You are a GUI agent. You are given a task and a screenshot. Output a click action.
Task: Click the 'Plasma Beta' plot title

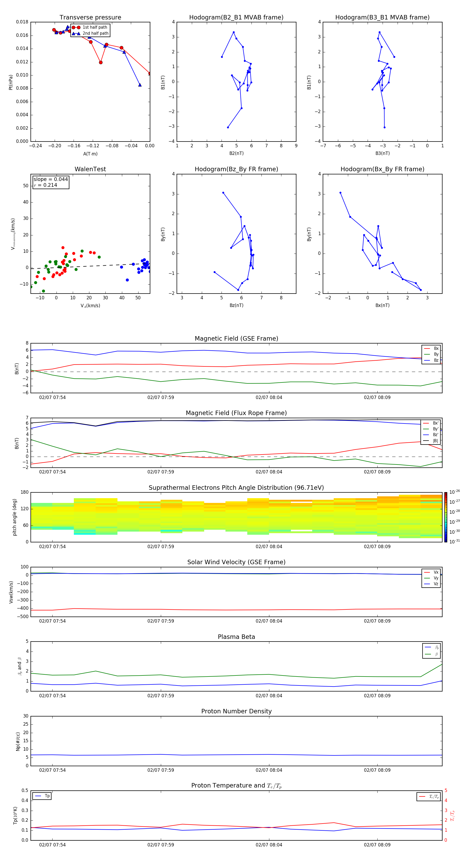[x=236, y=637]
